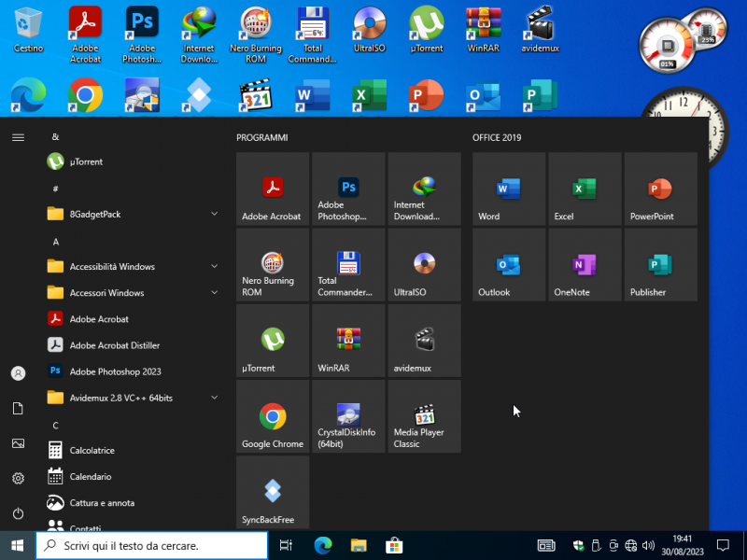Toggle the hamburger menu to expand Start

tap(18, 137)
